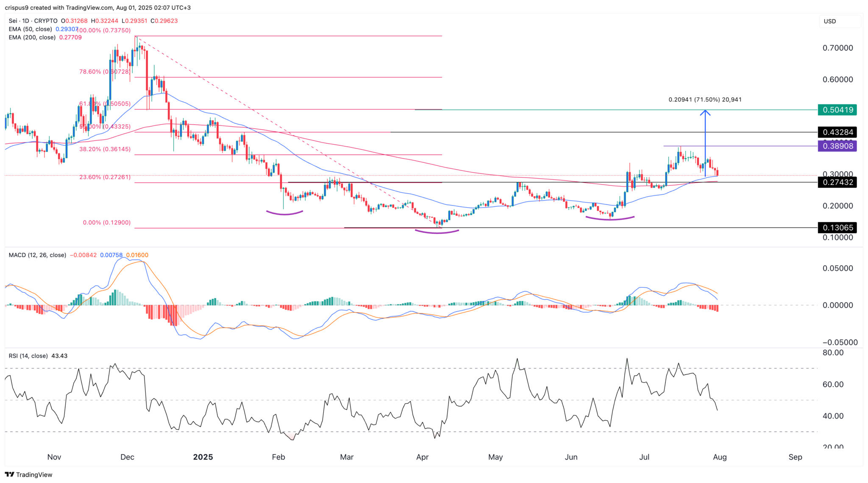This screenshot has width=868, height=483.
Task: Click the 0.27432 price level label
Action: (837, 182)
